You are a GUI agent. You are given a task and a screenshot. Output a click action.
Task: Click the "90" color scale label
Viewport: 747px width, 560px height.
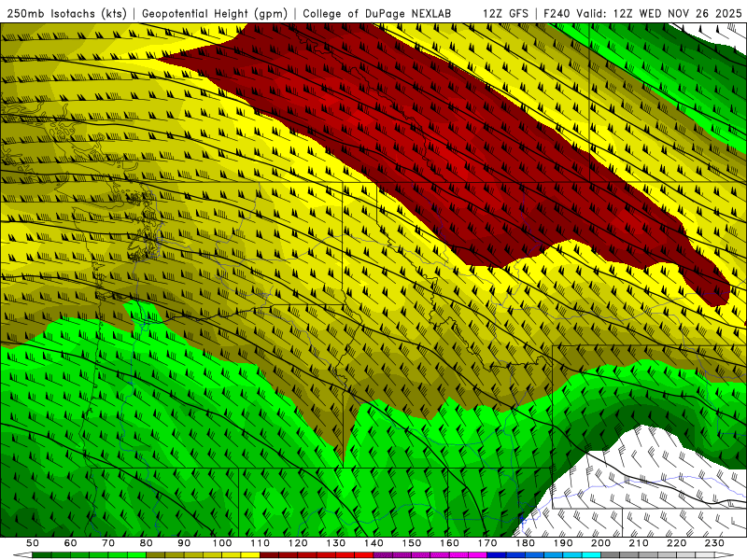tap(184, 543)
